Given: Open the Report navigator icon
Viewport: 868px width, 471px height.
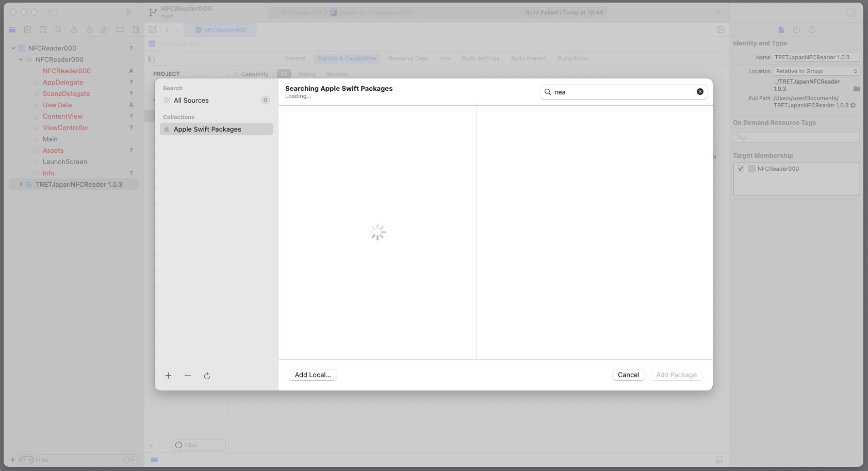Looking at the screenshot, I should click(136, 30).
